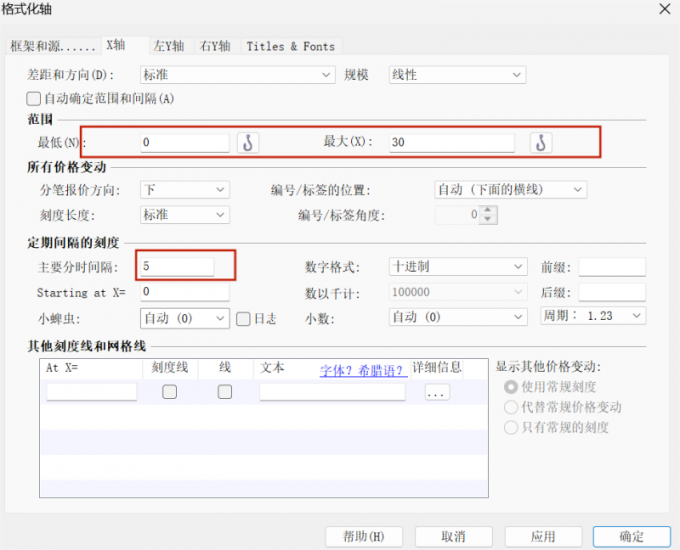Image resolution: width=680 pixels, height=550 pixels.
Task: Enable 自动确定范围和间隔 checkbox
Action: tap(35, 99)
